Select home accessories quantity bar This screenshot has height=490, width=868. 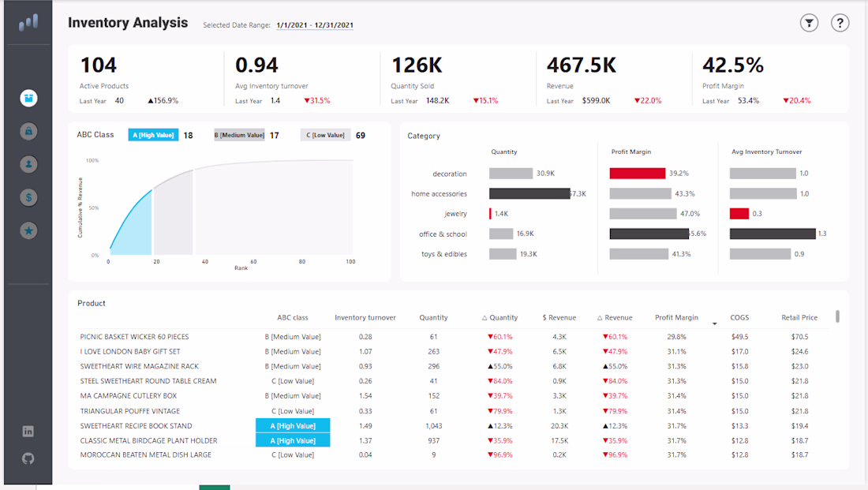point(529,194)
